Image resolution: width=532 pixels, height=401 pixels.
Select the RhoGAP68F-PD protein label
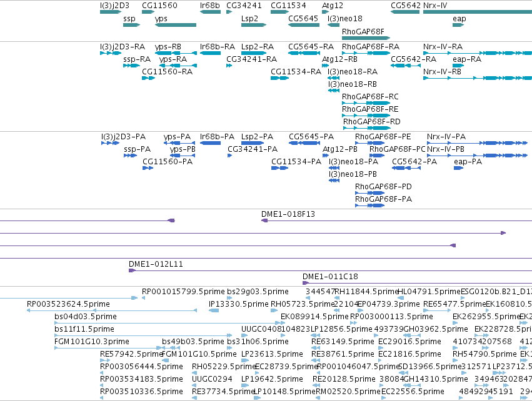pos(383,186)
